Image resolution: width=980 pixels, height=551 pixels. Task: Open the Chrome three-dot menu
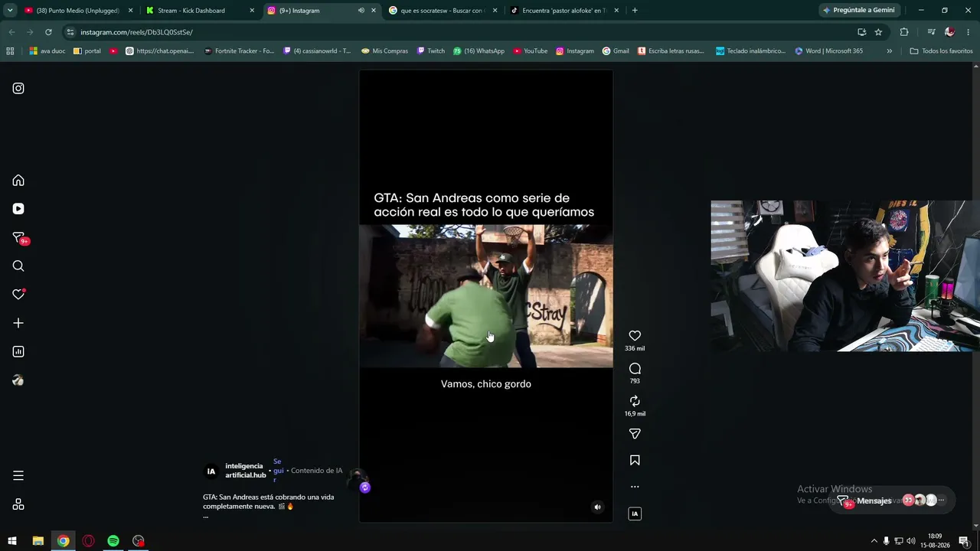click(969, 32)
